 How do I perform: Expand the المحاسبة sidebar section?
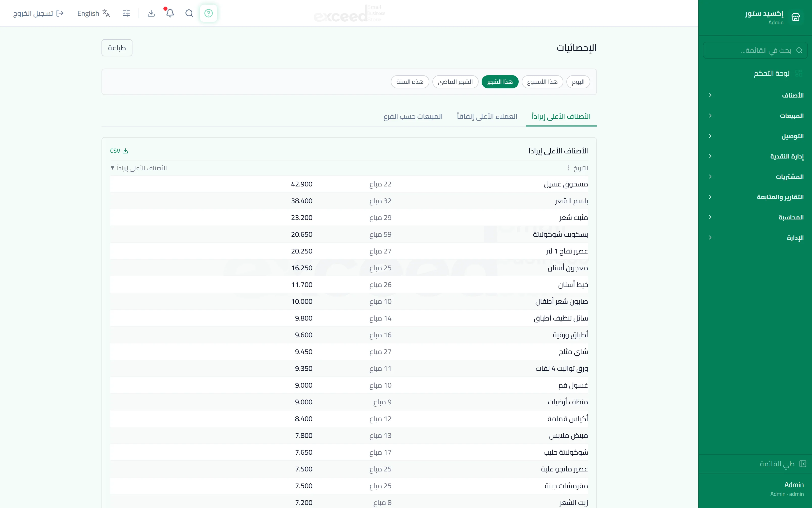[x=755, y=217]
